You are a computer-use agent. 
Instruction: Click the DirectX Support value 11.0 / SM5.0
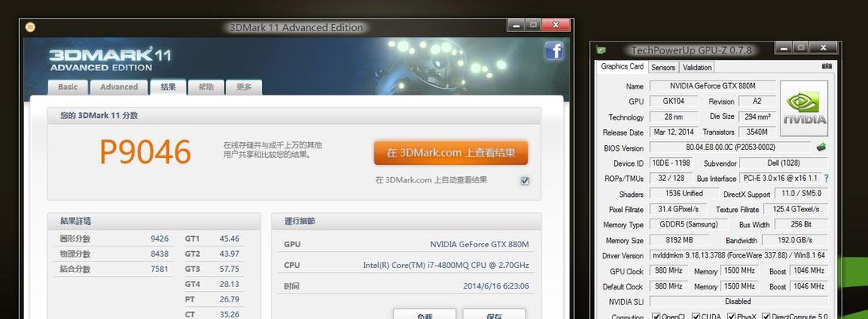pyautogui.click(x=800, y=194)
